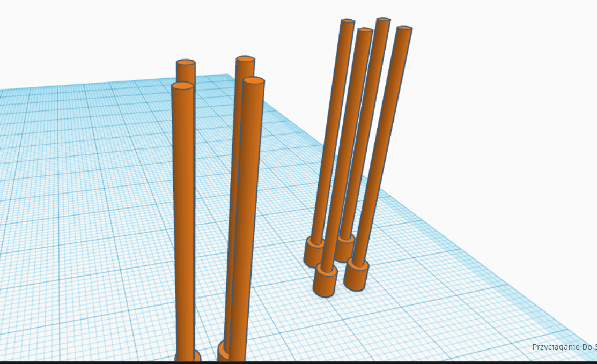Select the nearest thick orange post on the left
This screenshot has width=597, height=364.
(x=183, y=221)
